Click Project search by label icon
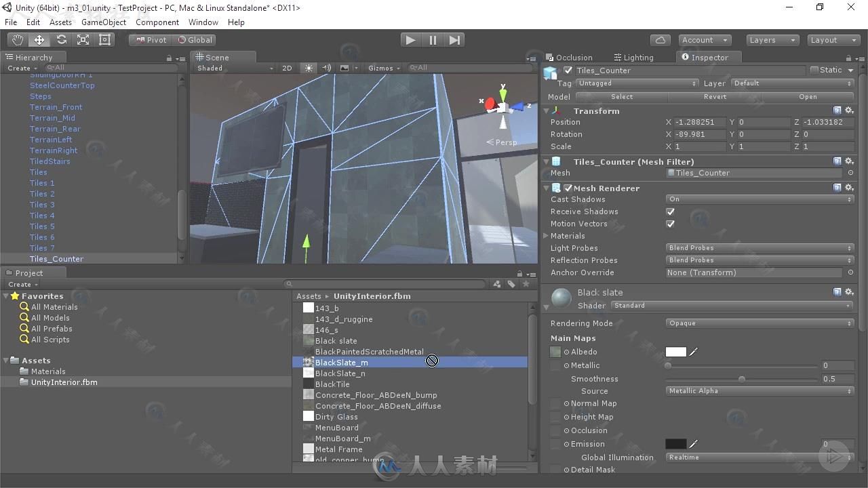This screenshot has height=488, width=868. 511,284
